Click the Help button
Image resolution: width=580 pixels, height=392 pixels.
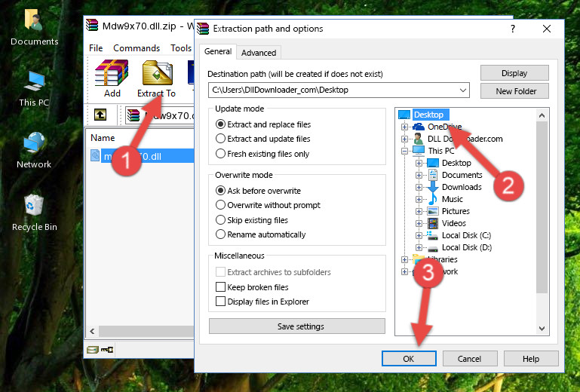coord(531,359)
